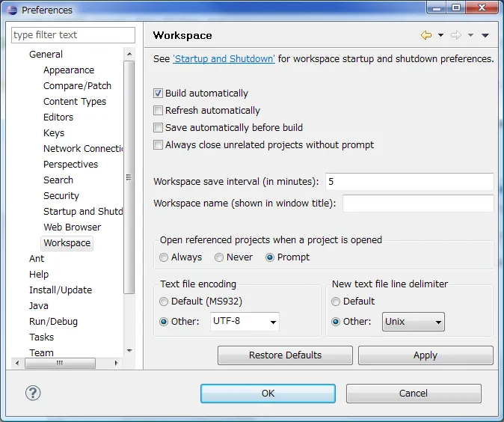
Task: Confirm with the OK button
Action: 268,393
